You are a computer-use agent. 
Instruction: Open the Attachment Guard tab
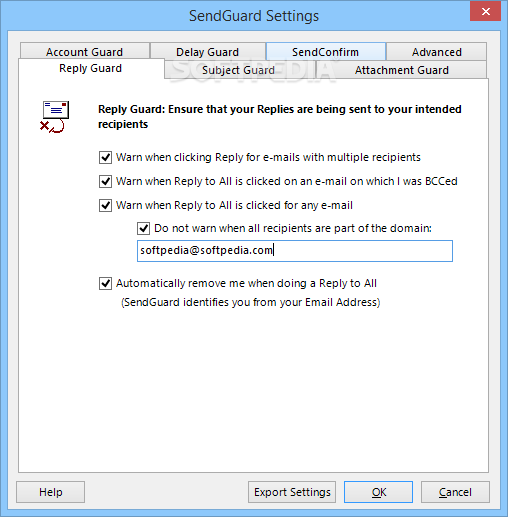401,70
